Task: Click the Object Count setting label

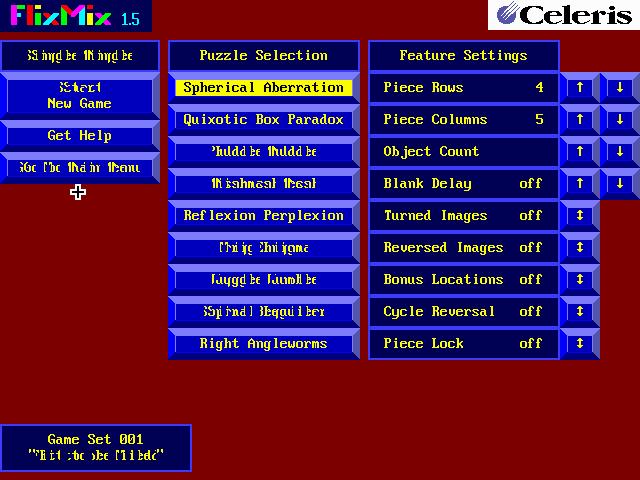Action: tap(431, 151)
